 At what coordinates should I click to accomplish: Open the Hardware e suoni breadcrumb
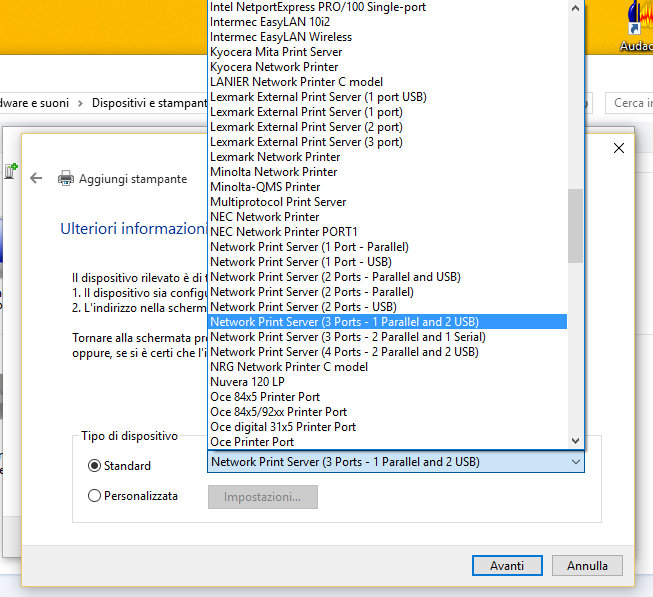click(x=34, y=103)
